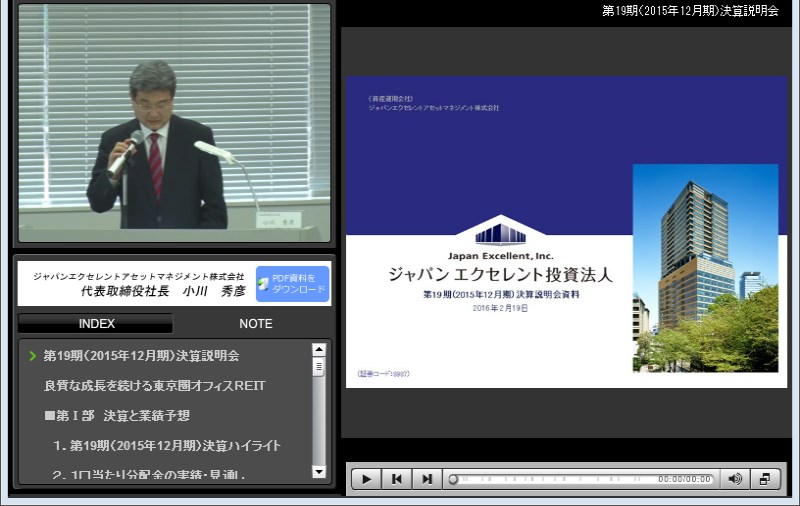Download the PDF materials
Viewport: 800px width, 506px height.
pos(292,284)
